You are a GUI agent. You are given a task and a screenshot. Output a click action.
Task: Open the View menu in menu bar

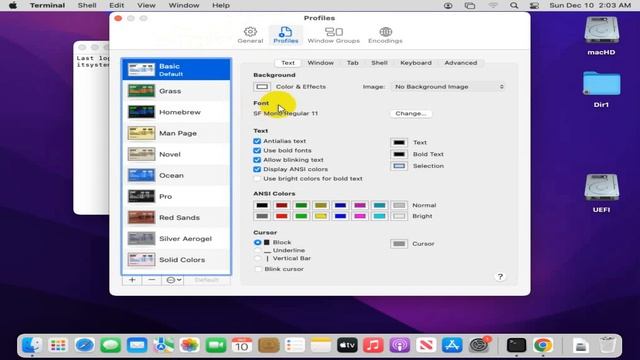pos(146,5)
